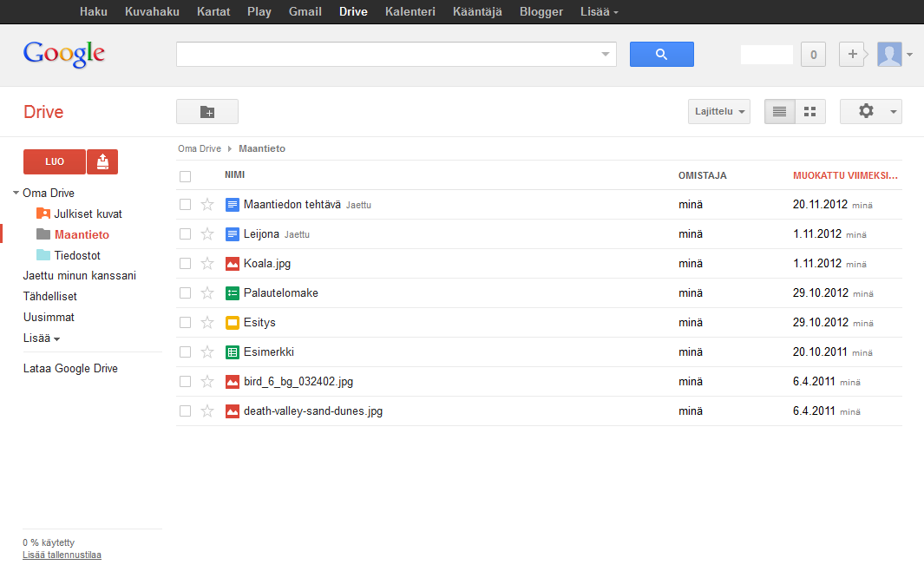Check the box for bird_6_bg_032402.jpg
The height and width of the screenshot is (565, 924).
click(x=185, y=382)
